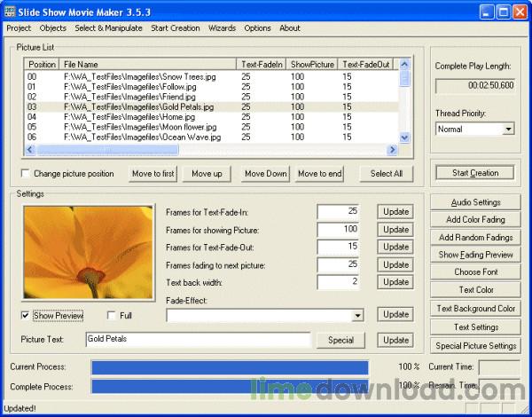532x417 pixels.
Task: Open the Wizards menu
Action: point(222,28)
